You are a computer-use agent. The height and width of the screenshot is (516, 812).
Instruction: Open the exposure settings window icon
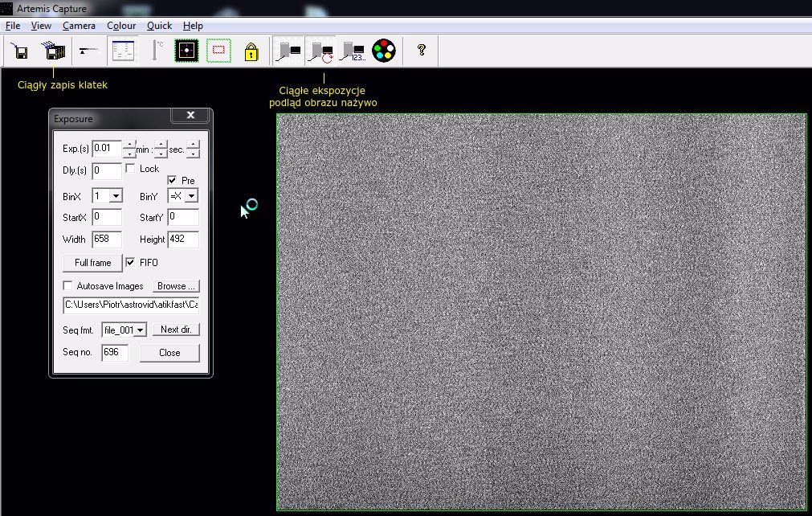(123, 51)
